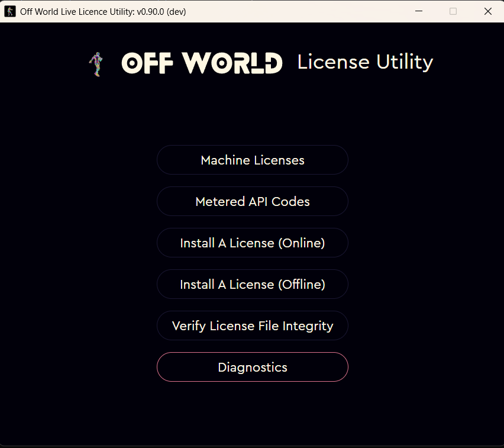Click the window title text
This screenshot has height=448, width=504.
(103, 12)
